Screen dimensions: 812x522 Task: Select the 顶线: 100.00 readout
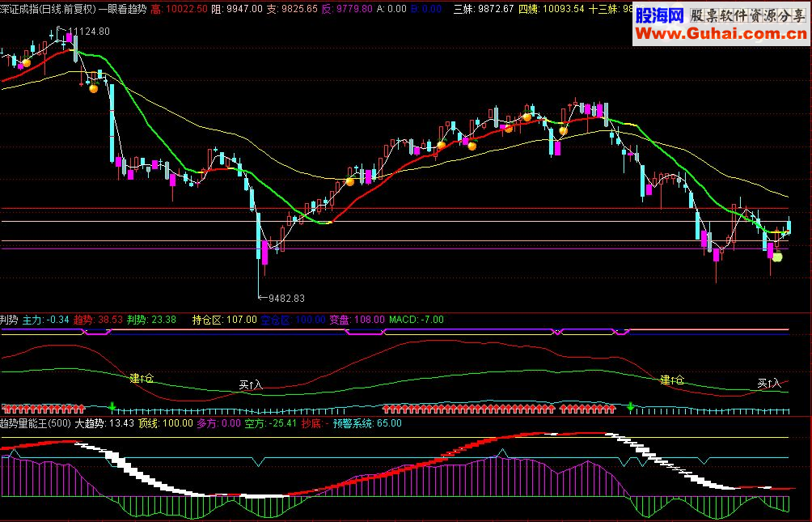(x=165, y=423)
